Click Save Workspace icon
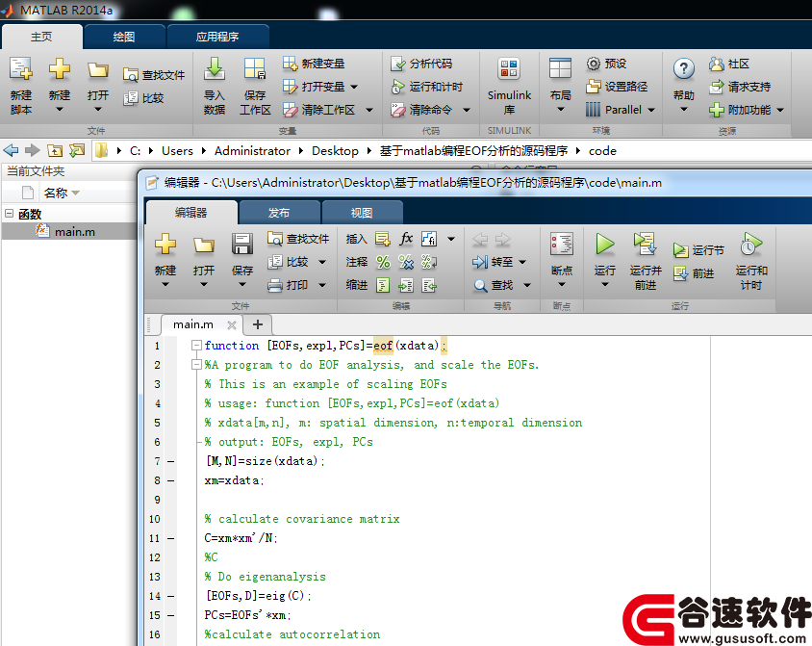Viewport: 812px width, 646px height. point(255,69)
